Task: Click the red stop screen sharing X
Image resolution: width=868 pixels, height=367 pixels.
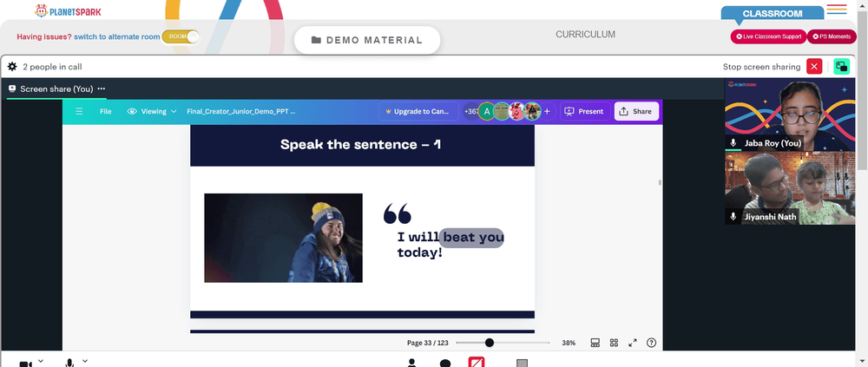Action: (814, 67)
